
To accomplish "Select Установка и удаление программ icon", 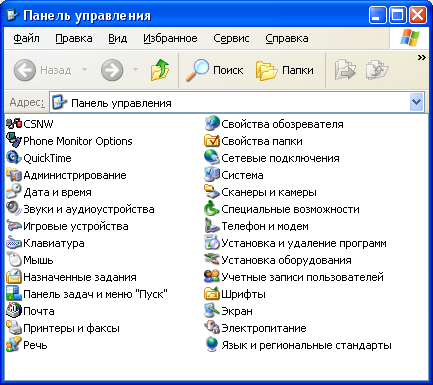I will (x=212, y=243).
